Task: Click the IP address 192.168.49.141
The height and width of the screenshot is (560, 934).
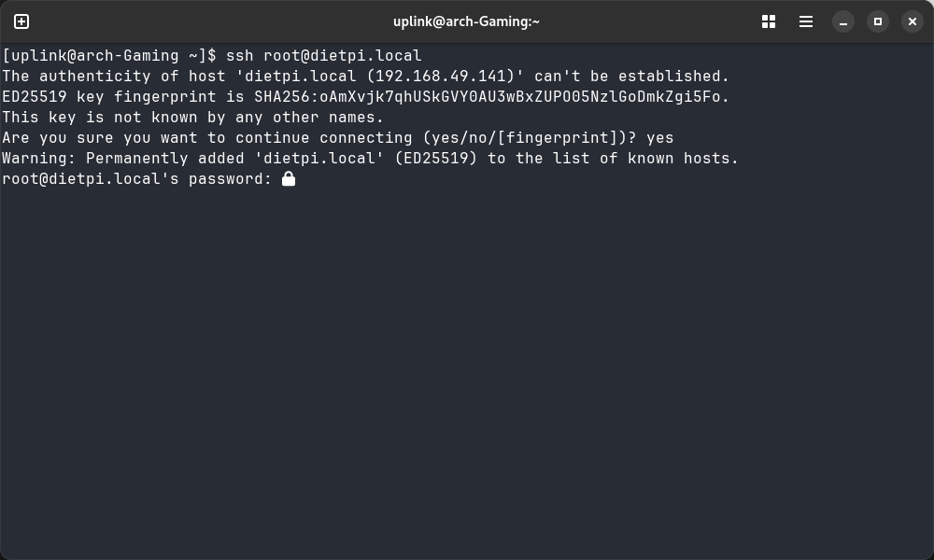Action: 445,77
